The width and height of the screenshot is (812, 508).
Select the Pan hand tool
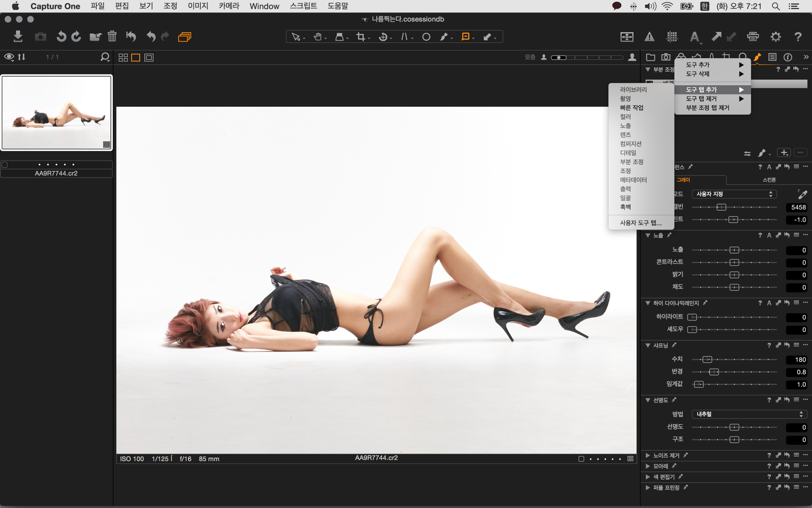pyautogui.click(x=318, y=37)
